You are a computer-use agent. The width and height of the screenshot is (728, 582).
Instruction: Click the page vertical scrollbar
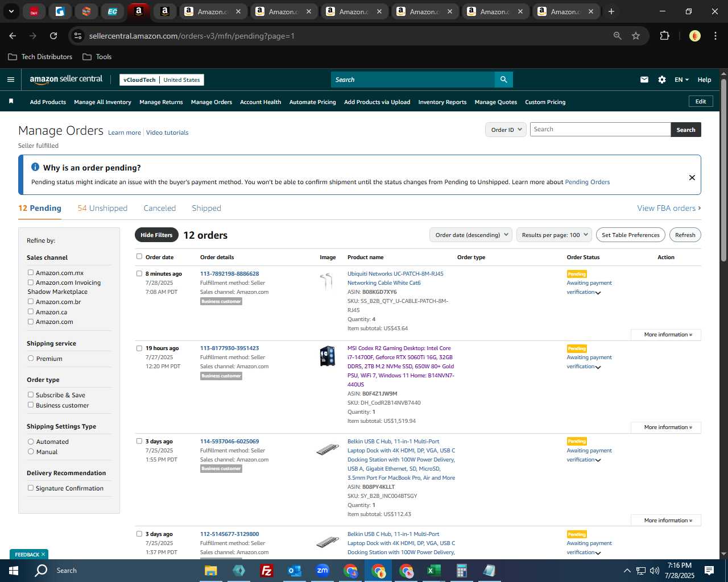click(x=723, y=171)
